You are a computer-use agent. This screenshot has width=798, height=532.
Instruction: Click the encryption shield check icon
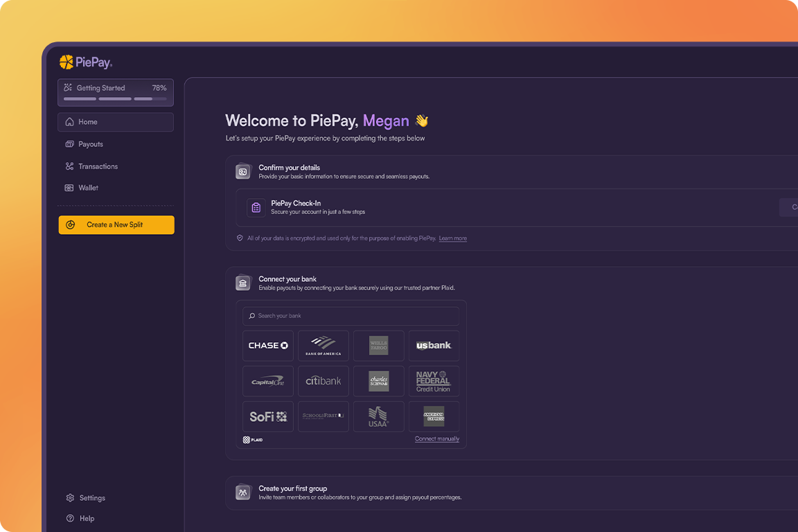pos(240,238)
